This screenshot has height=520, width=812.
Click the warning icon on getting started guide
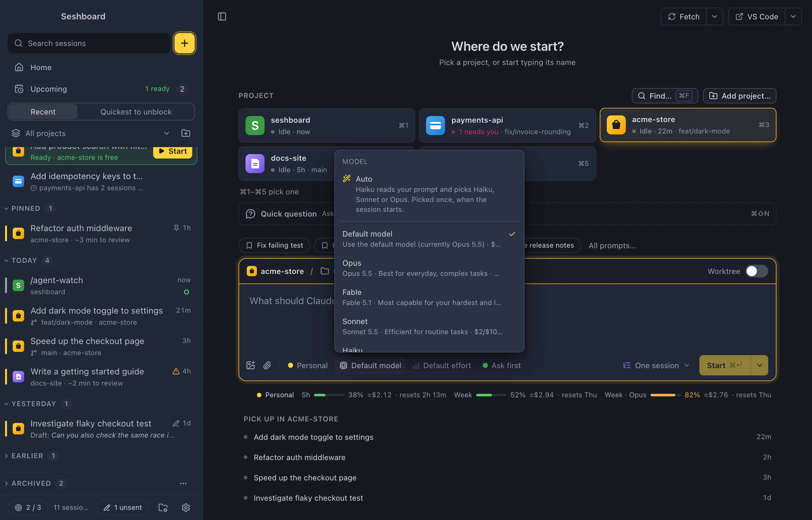click(176, 371)
